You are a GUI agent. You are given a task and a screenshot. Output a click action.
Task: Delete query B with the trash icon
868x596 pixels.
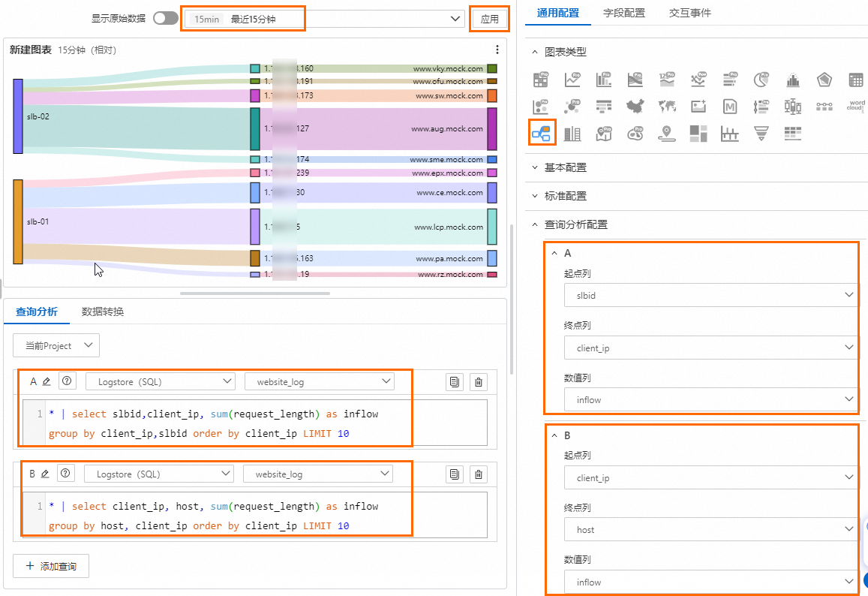(x=479, y=474)
